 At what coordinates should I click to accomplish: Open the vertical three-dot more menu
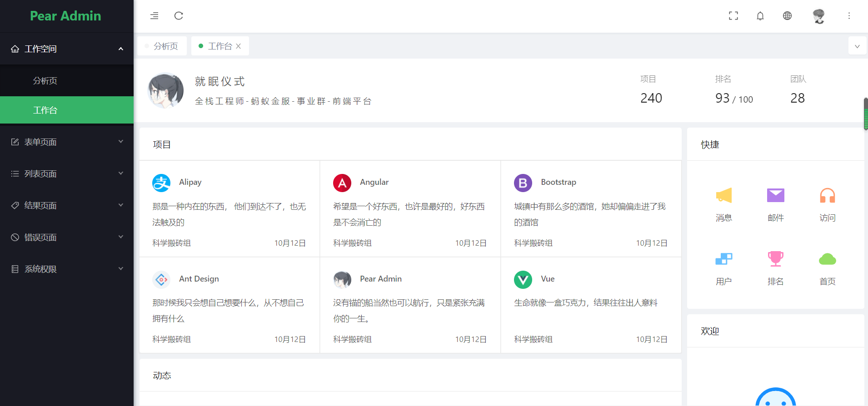pos(849,16)
